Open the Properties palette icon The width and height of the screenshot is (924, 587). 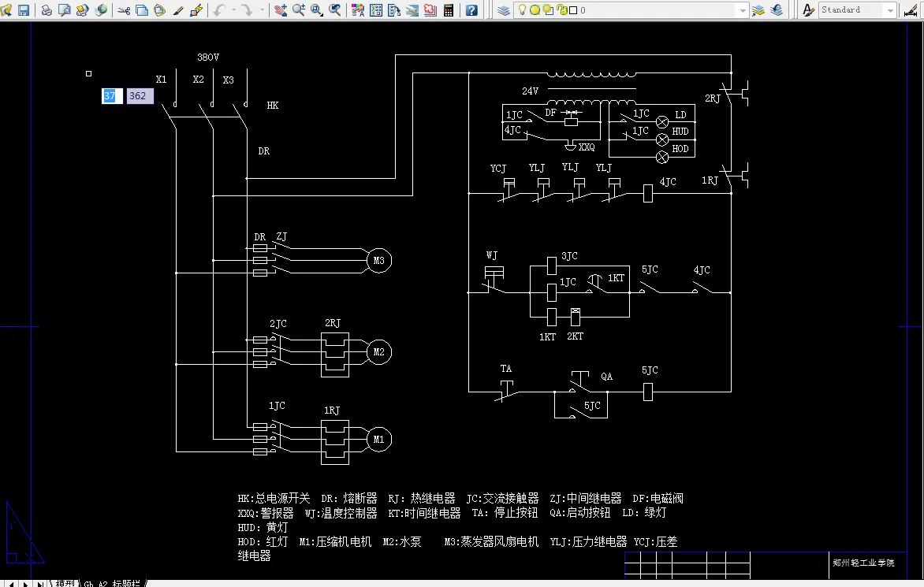[358, 9]
